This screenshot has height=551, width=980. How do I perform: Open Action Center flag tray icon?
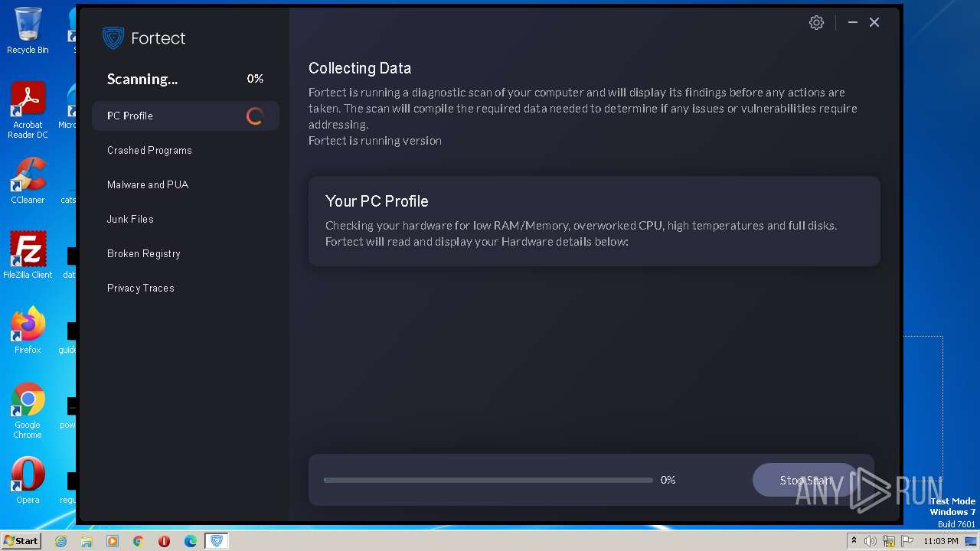(907, 541)
